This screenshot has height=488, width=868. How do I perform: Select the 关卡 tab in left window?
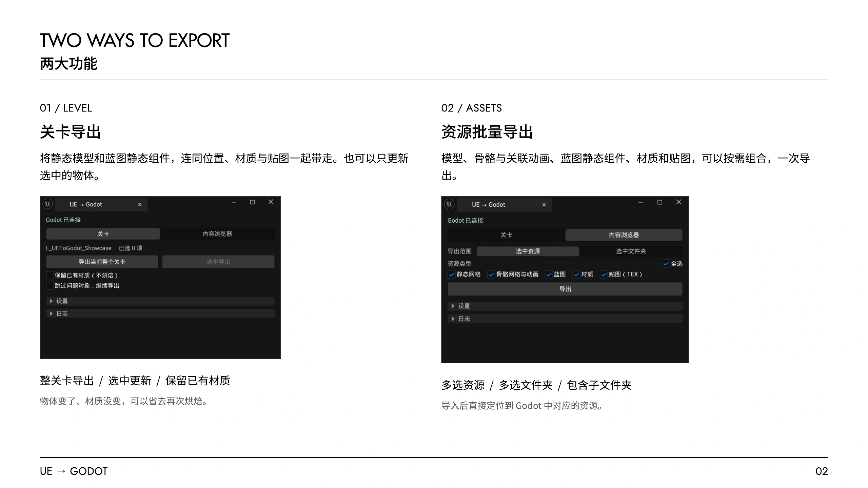(x=103, y=234)
